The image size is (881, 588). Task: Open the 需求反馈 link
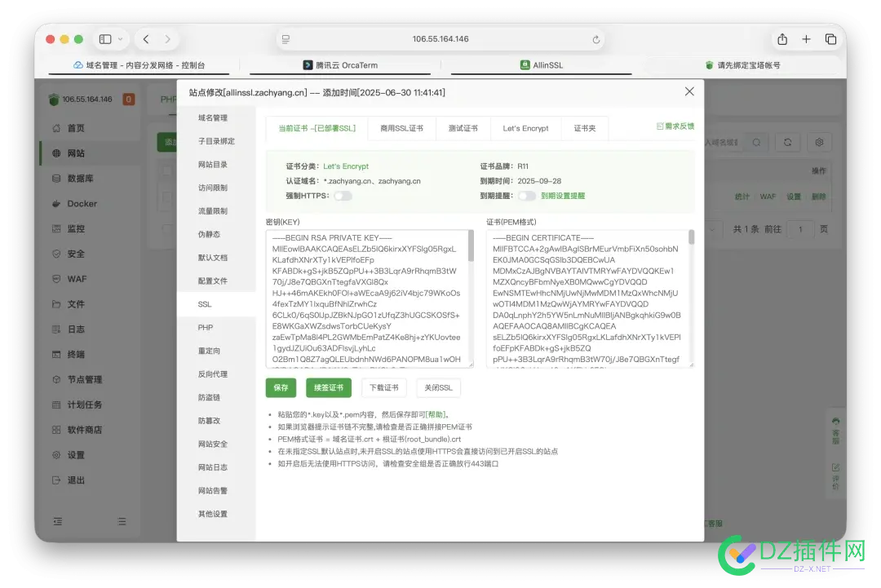[x=675, y=126]
